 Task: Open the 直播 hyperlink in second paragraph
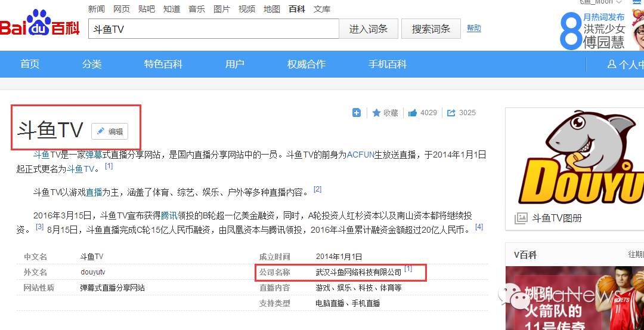[94, 192]
